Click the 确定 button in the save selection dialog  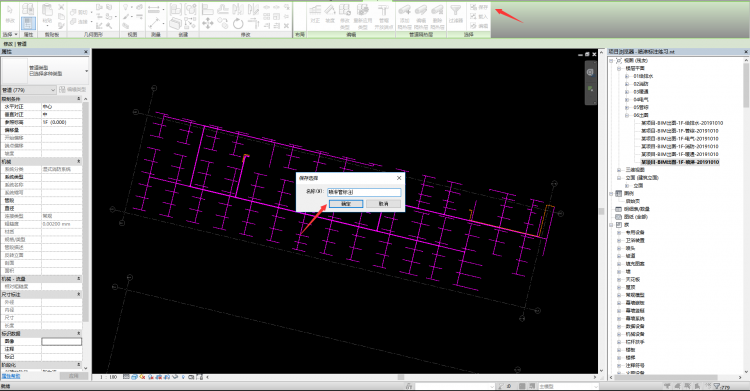pos(345,204)
